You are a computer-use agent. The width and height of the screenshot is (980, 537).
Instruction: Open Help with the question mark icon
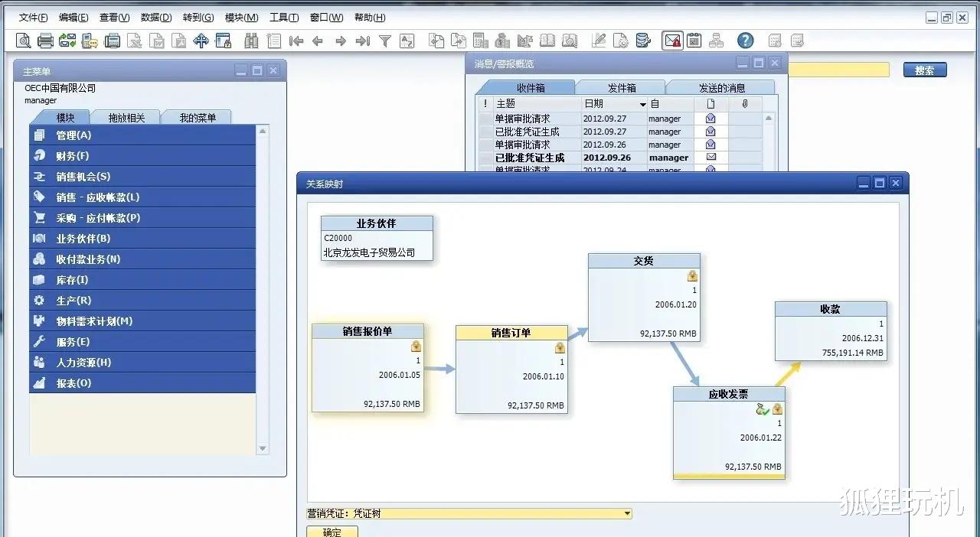click(x=746, y=41)
